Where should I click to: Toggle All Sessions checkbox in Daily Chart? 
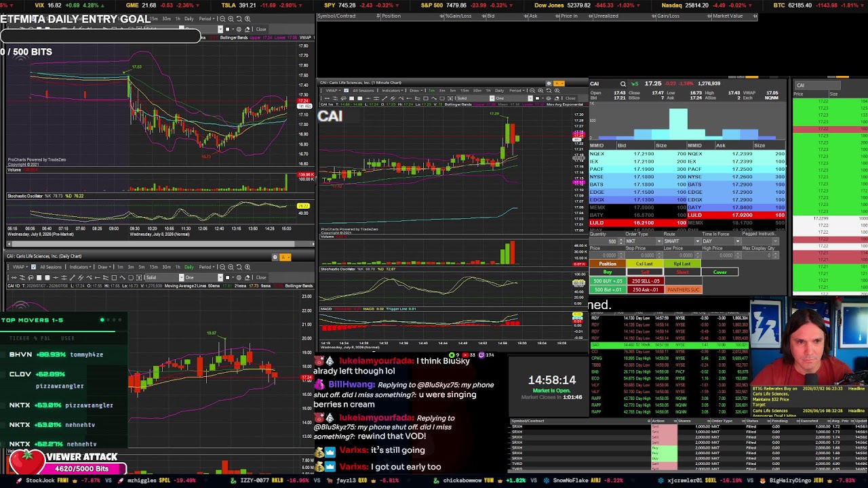coord(33,267)
